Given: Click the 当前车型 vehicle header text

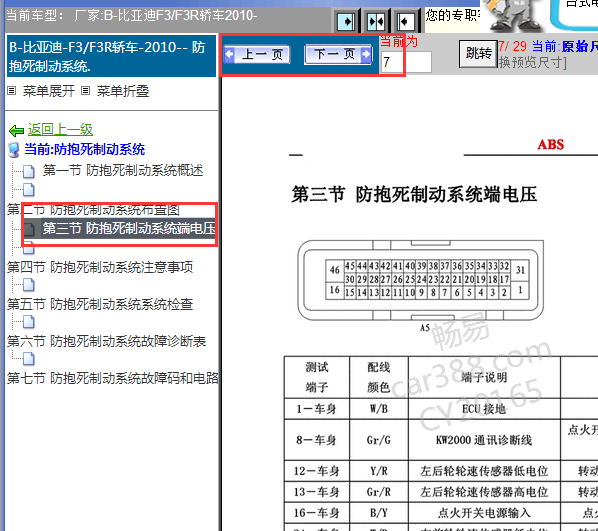Looking at the screenshot, I should point(131,16).
